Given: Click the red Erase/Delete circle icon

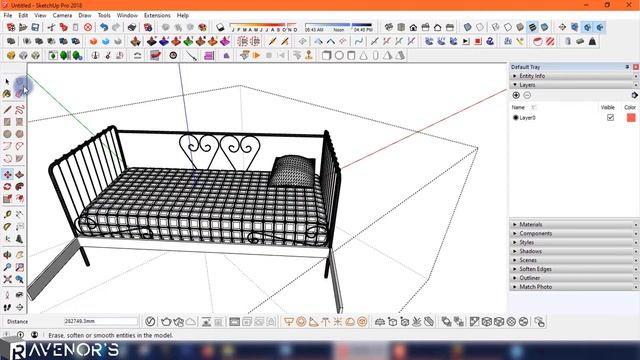Looking at the screenshot, I should click(88, 27).
